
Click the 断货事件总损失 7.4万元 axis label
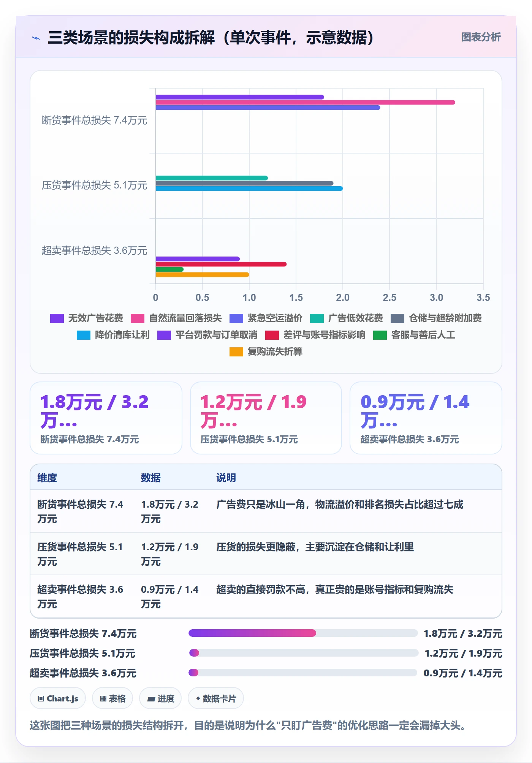click(x=94, y=120)
